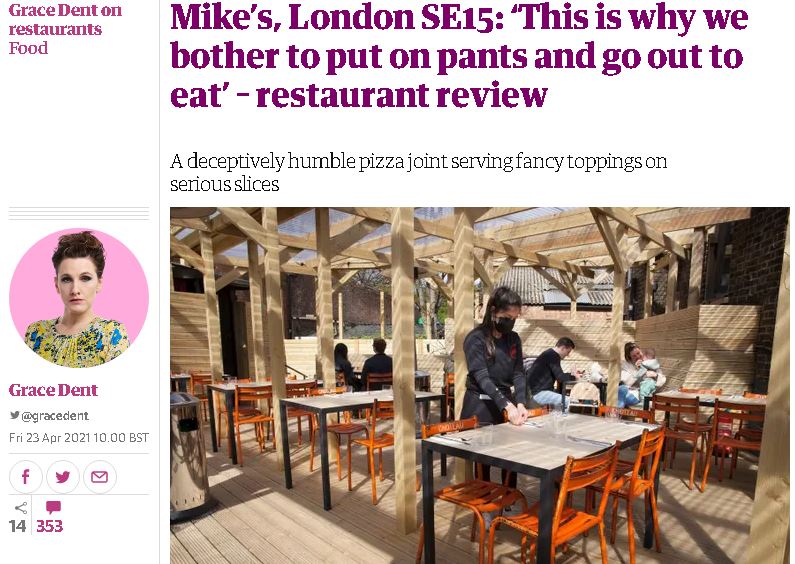Click the share count icon
The image size is (795, 564).
[x=21, y=508]
